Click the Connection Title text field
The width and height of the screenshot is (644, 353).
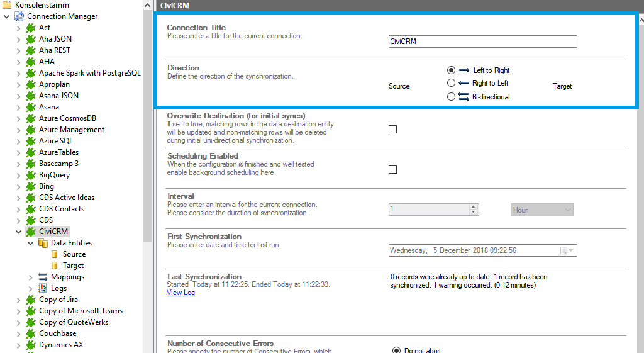pos(482,42)
